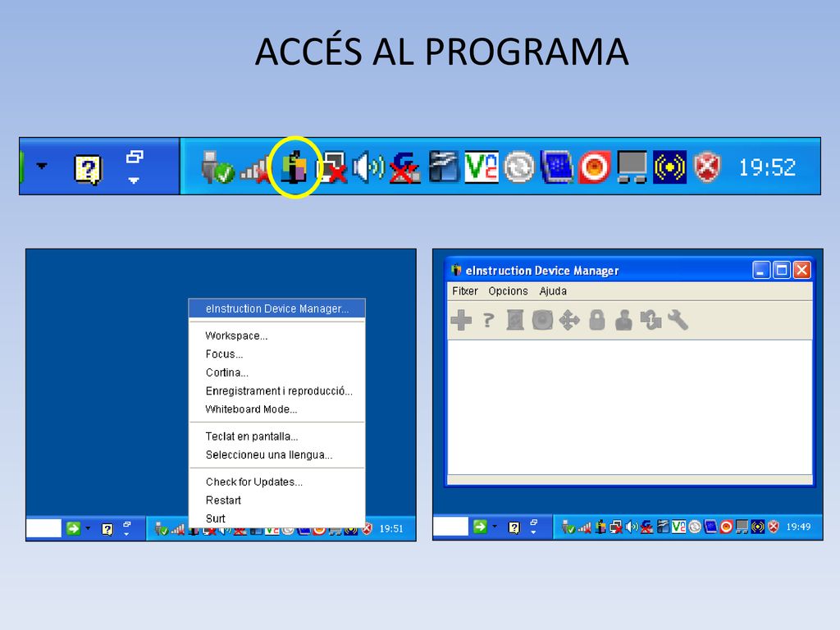The image size is (840, 630).
Task: Open the yellow question mark help icon in the large strip
Action: [87, 169]
